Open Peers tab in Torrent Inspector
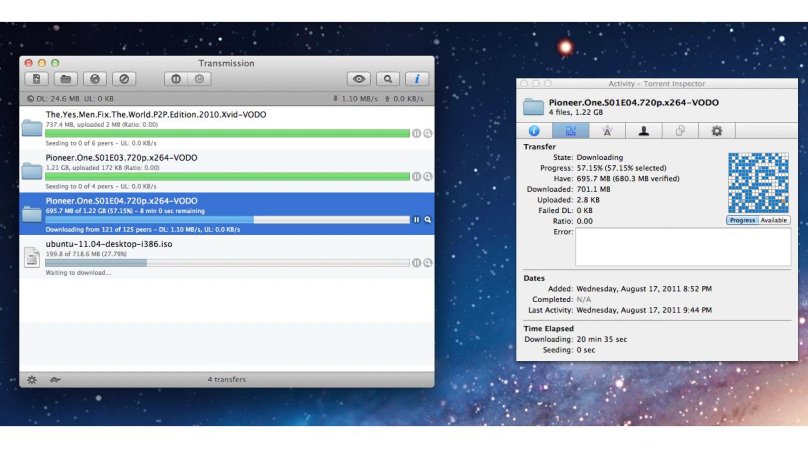The height and width of the screenshot is (454, 808). click(x=644, y=131)
